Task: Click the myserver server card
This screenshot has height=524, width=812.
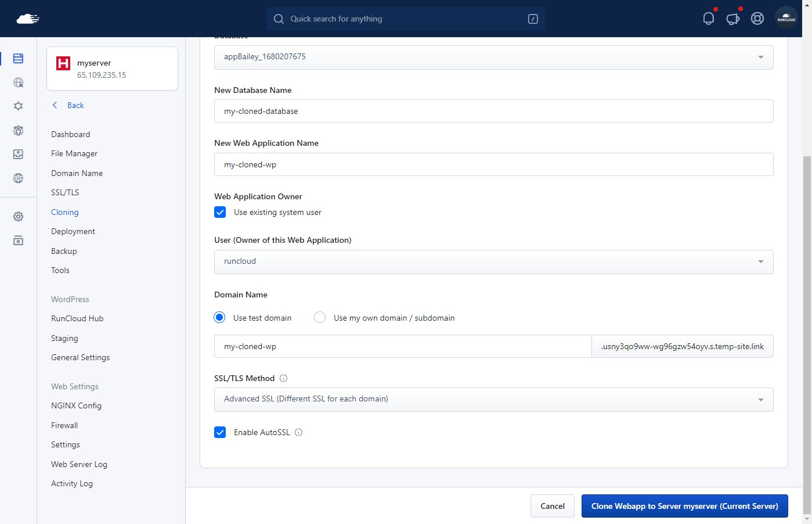Action: pos(112,69)
